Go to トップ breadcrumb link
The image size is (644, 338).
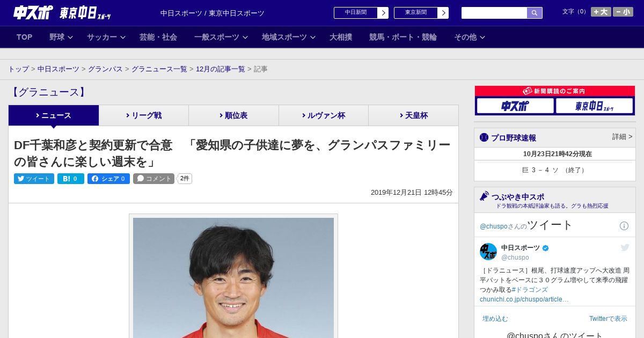coord(19,69)
